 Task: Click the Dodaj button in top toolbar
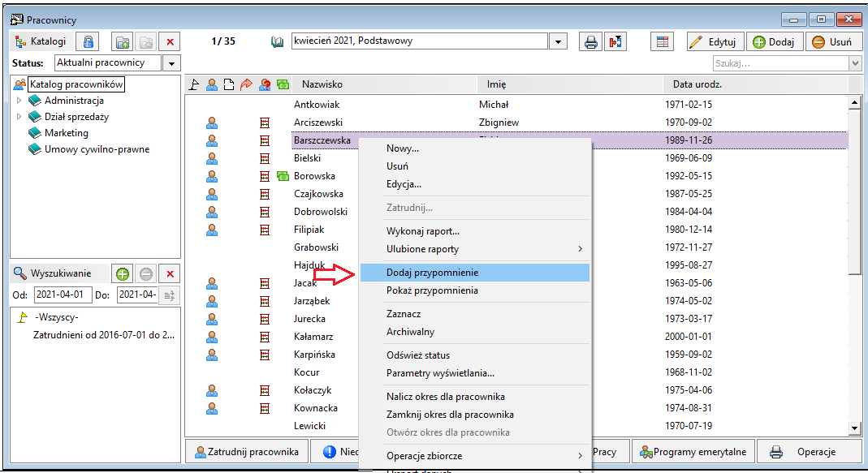(x=775, y=41)
